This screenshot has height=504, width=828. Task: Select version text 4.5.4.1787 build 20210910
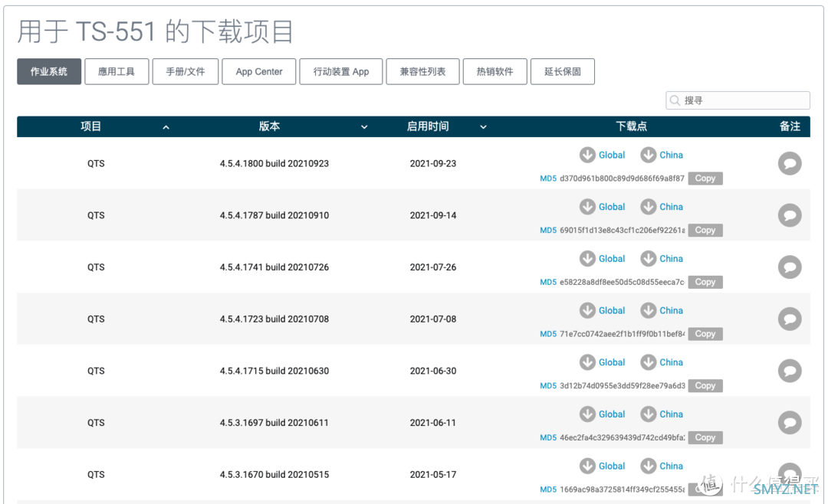coord(274,215)
